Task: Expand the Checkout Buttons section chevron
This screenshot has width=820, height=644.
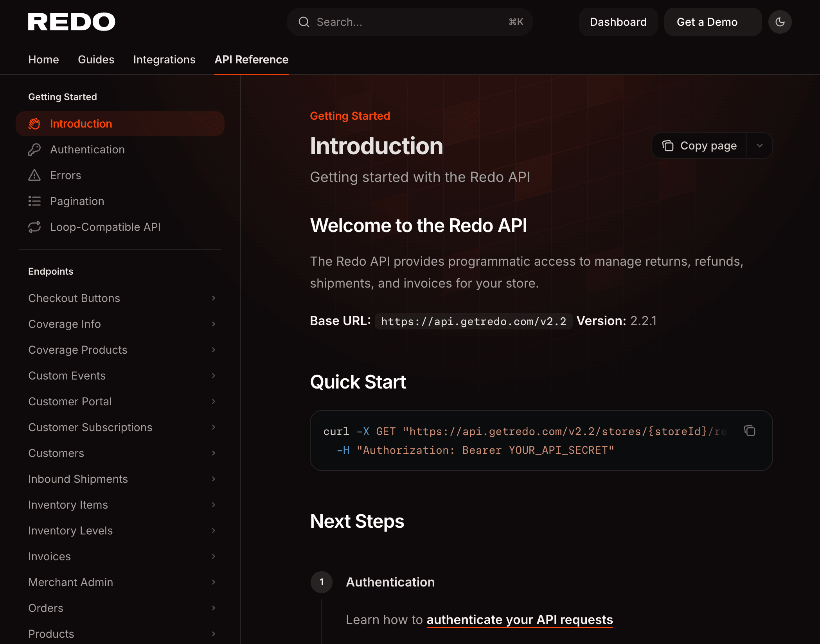Action: 214,298
